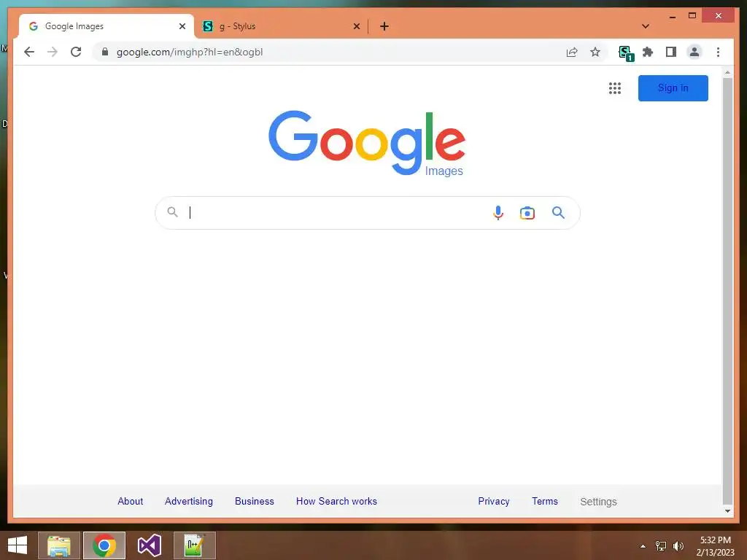The width and height of the screenshot is (747, 560).
Task: Search by image using the camera icon
Action: [x=527, y=213]
